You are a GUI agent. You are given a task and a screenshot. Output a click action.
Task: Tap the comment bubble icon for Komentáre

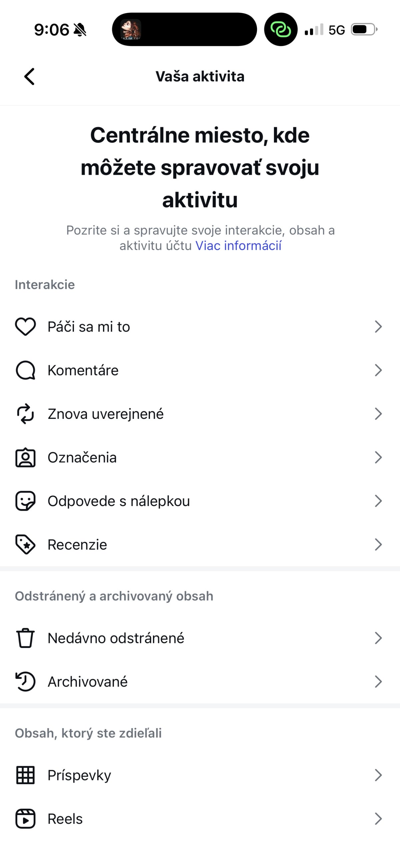(x=25, y=370)
